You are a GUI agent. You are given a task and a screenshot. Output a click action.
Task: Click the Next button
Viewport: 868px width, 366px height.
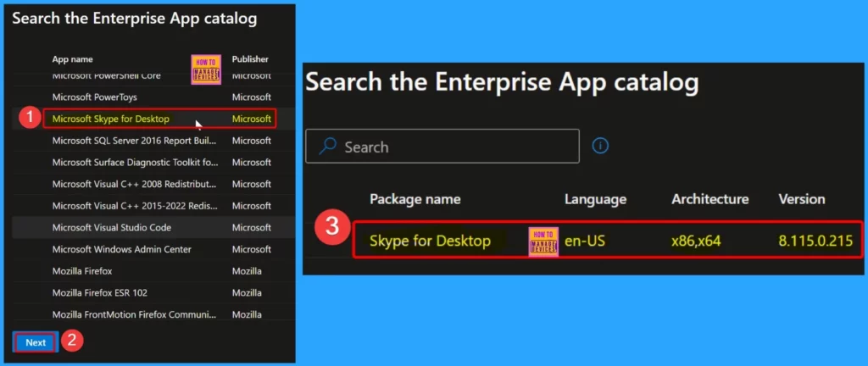point(36,343)
